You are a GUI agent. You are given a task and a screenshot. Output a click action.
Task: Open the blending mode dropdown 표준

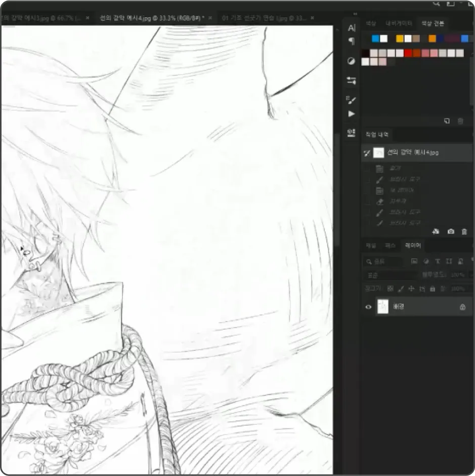pos(391,275)
